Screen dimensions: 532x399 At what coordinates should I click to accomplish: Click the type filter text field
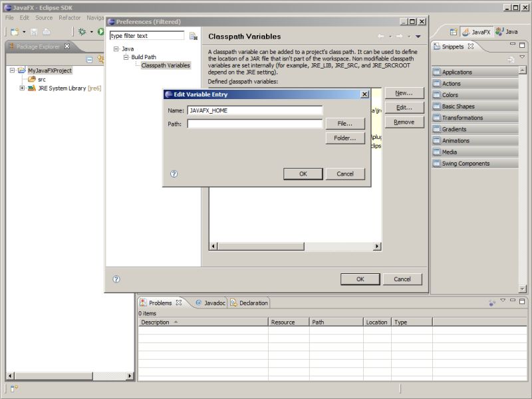[x=146, y=36]
